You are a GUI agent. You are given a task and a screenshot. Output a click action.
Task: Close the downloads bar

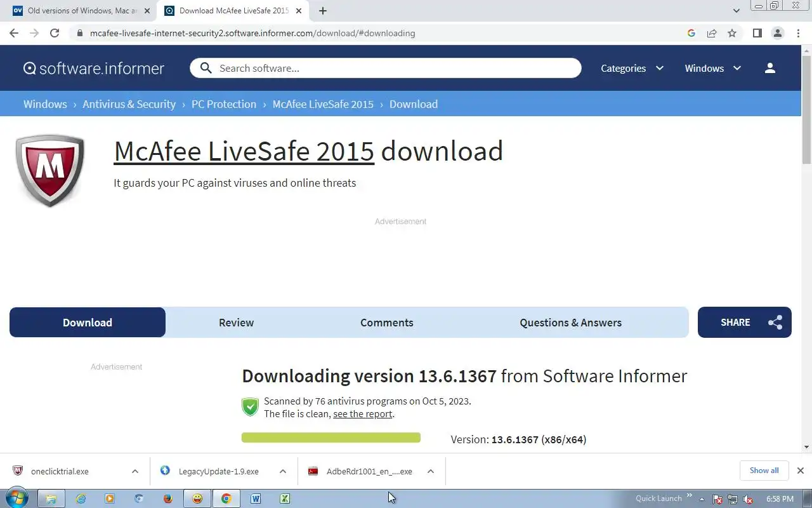(801, 471)
